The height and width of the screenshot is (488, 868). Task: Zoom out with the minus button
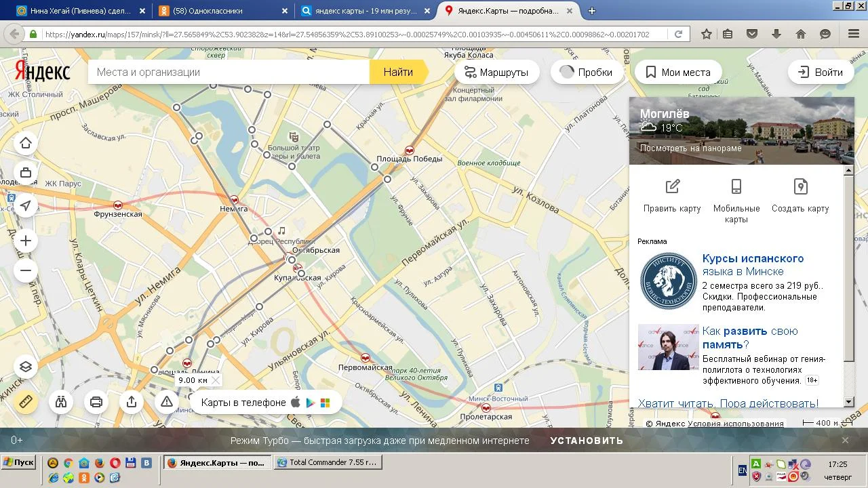(x=26, y=270)
